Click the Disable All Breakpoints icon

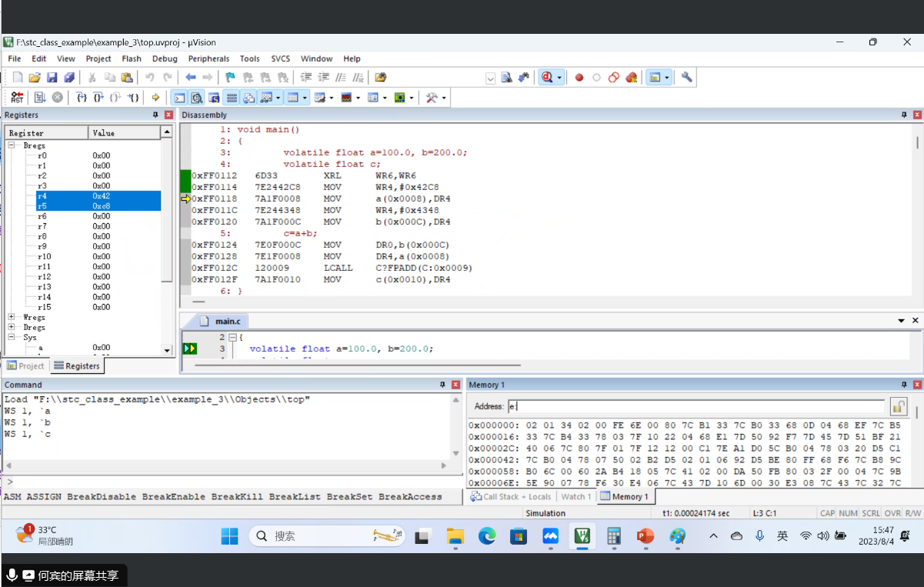[x=614, y=78]
